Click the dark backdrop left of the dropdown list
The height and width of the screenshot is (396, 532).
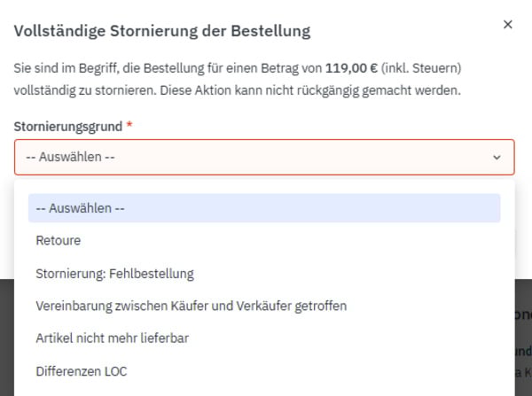pyautogui.click(x=7, y=338)
